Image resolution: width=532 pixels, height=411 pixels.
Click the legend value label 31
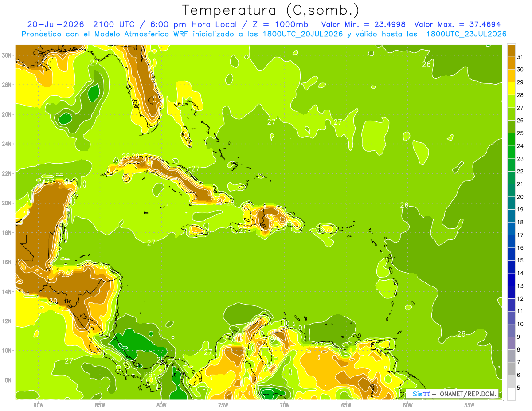click(520, 56)
